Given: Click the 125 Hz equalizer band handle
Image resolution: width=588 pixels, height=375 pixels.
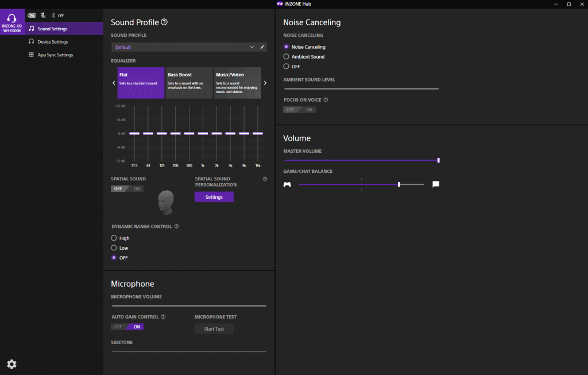Looking at the screenshot, I should (161, 133).
